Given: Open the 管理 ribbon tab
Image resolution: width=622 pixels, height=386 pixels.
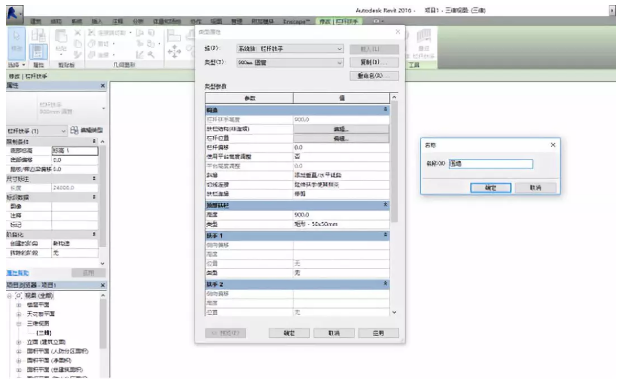Looking at the screenshot, I should pyautogui.click(x=237, y=21).
